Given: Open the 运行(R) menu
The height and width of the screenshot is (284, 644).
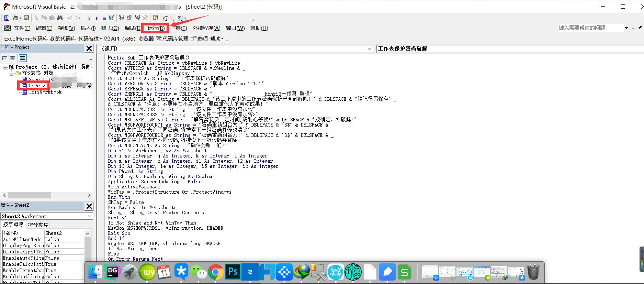Looking at the screenshot, I should [156, 28].
